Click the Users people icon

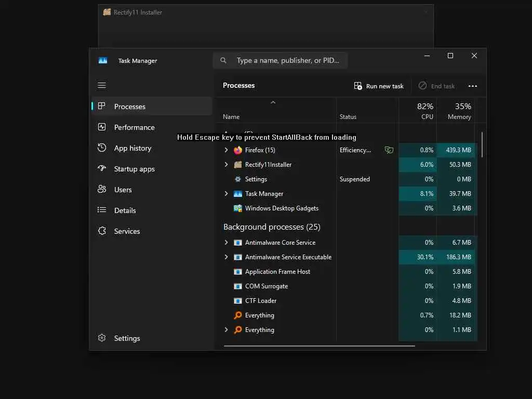click(102, 189)
